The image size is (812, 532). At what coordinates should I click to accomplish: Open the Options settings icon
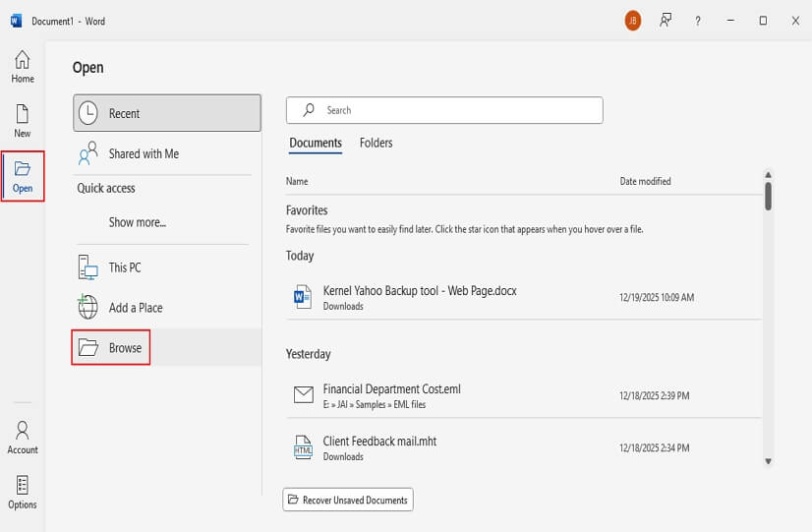(22, 492)
